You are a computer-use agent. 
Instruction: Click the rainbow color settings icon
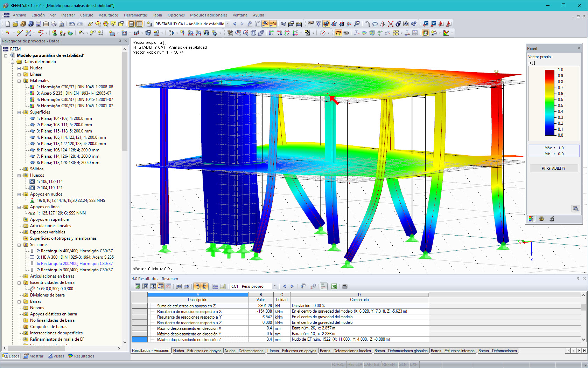[446, 33]
